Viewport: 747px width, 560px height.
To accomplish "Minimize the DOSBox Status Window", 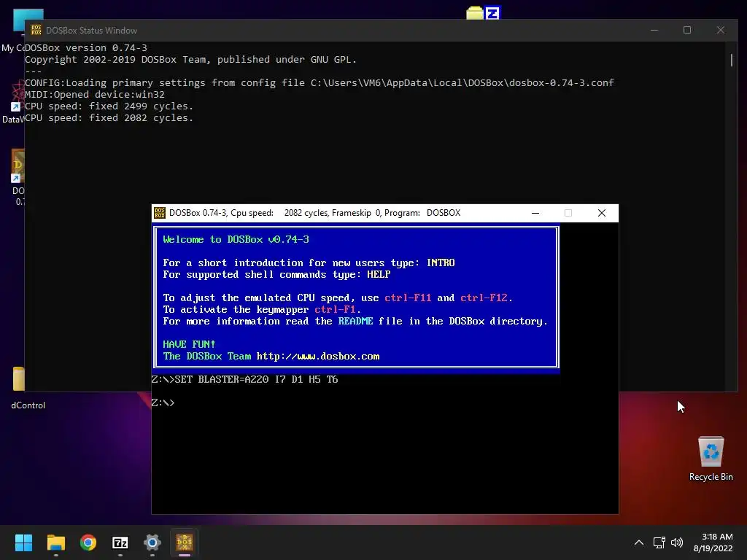I will (x=654, y=30).
